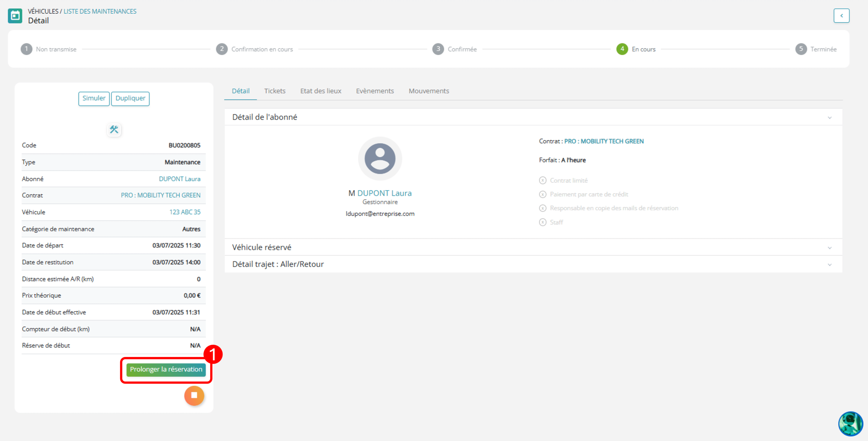Toggle Paiement par carte de crédit indicator
This screenshot has height=441, width=868.
(x=542, y=194)
